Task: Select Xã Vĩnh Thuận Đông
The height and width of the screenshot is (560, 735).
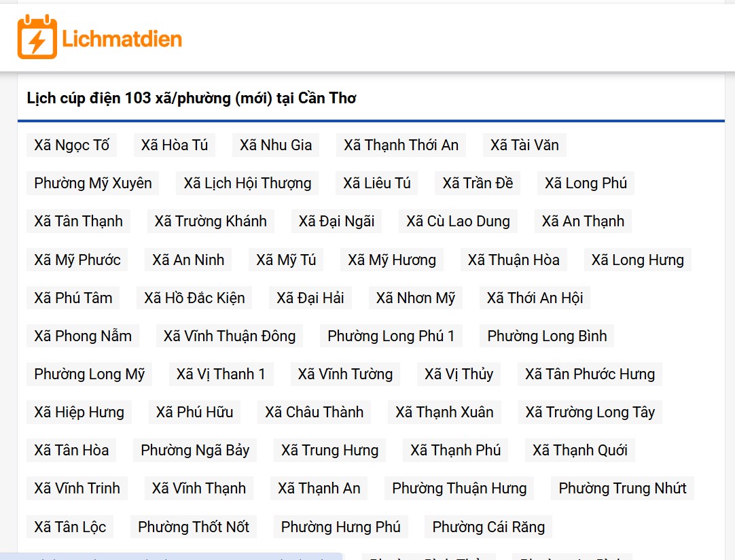Action: pyautogui.click(x=230, y=336)
